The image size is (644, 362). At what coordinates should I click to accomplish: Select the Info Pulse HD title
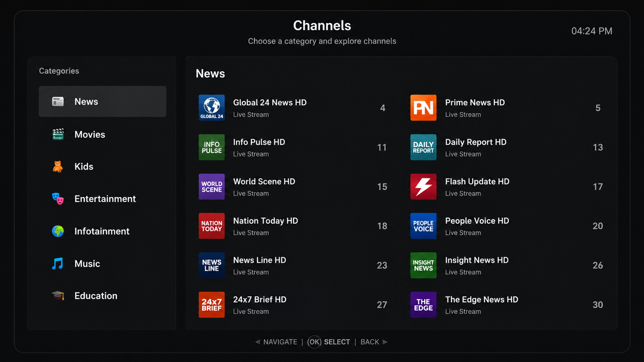pyautogui.click(x=259, y=142)
